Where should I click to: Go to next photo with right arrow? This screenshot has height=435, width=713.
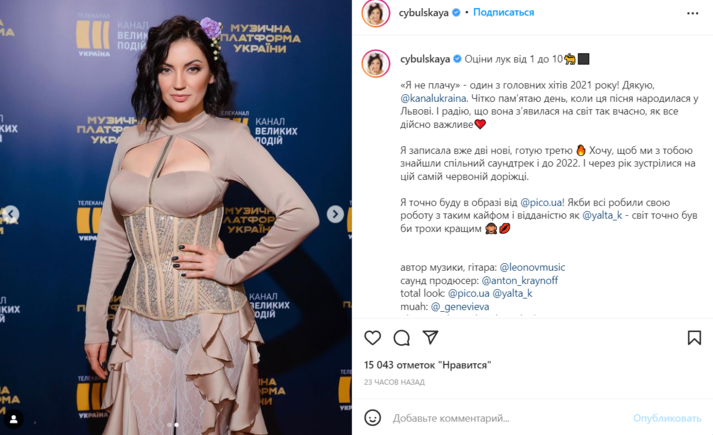[x=335, y=214]
